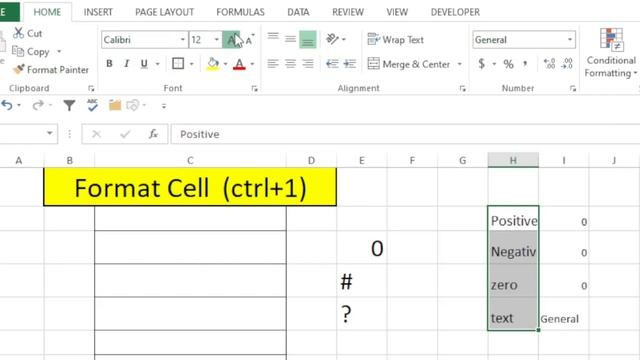Apply cell borders icon
Viewport: 640px width, 360px height.
point(178,64)
